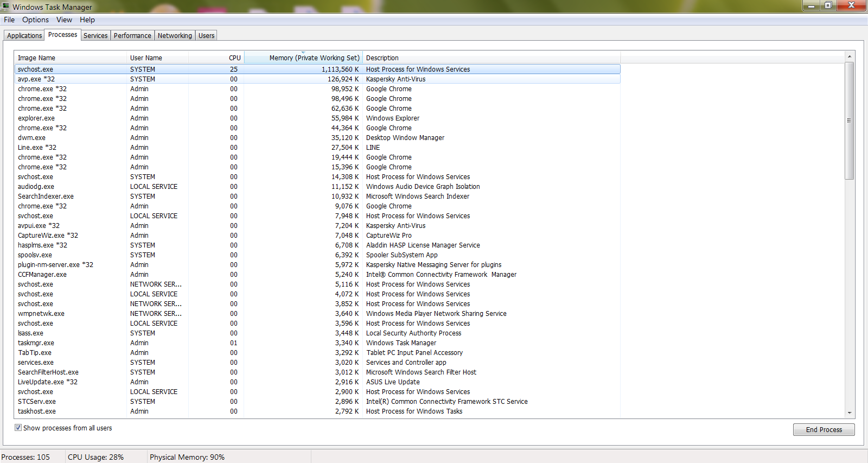868x463 pixels.
Task: Click the Desktop Window Manager description
Action: (405, 137)
